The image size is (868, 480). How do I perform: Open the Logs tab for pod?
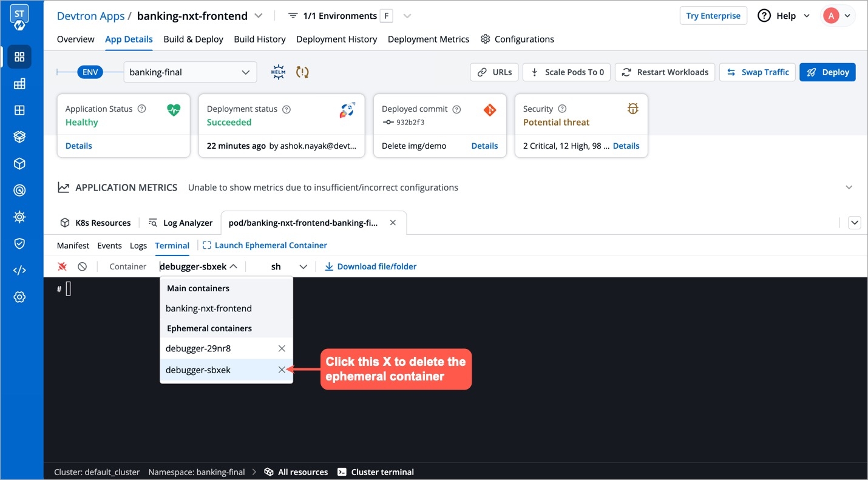138,245
